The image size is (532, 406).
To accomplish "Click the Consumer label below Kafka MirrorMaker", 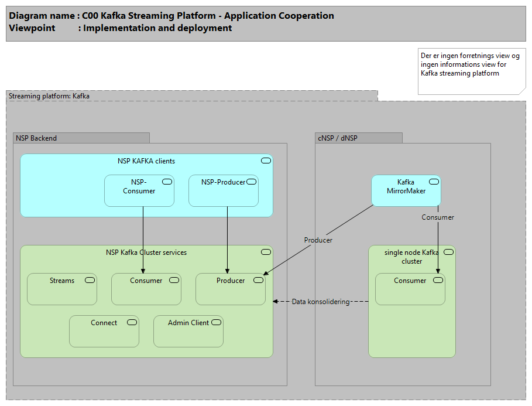I will coord(438,217).
